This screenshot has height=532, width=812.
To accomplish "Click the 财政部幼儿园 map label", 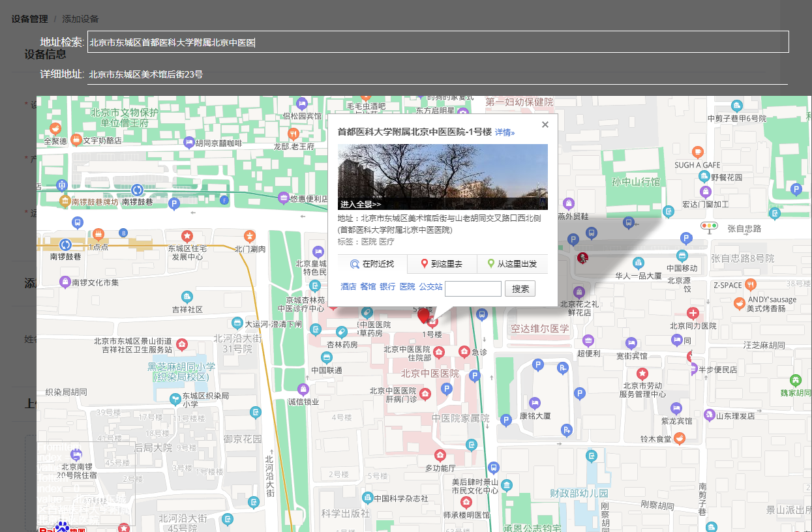I will pyautogui.click(x=579, y=494).
